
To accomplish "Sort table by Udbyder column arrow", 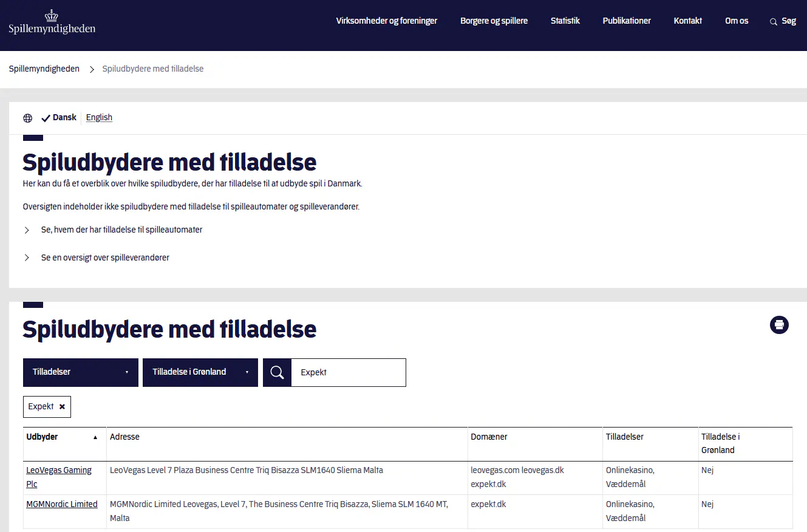I will [95, 437].
